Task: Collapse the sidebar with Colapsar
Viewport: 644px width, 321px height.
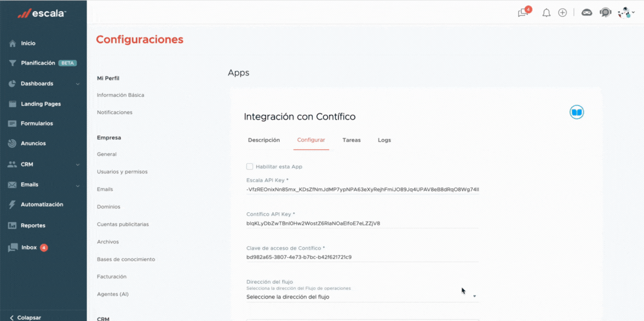Action: (25, 317)
